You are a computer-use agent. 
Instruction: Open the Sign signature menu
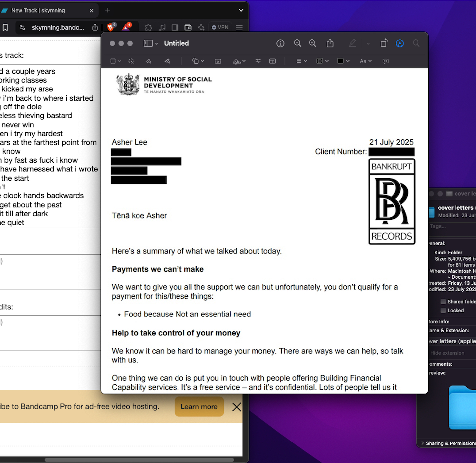239,61
